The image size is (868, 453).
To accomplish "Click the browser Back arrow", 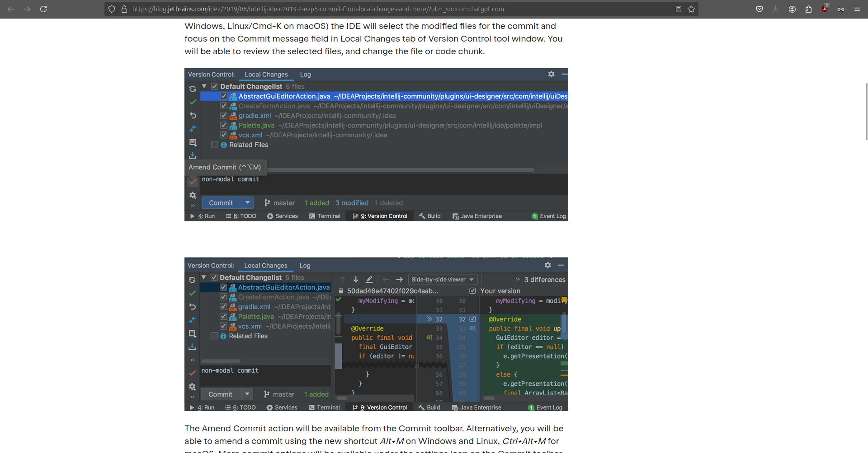I will click(11, 9).
